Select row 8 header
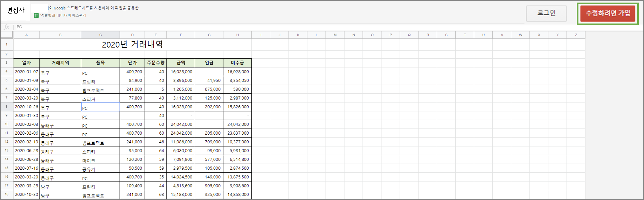Viewport: 644px width, 200px height. (6, 107)
